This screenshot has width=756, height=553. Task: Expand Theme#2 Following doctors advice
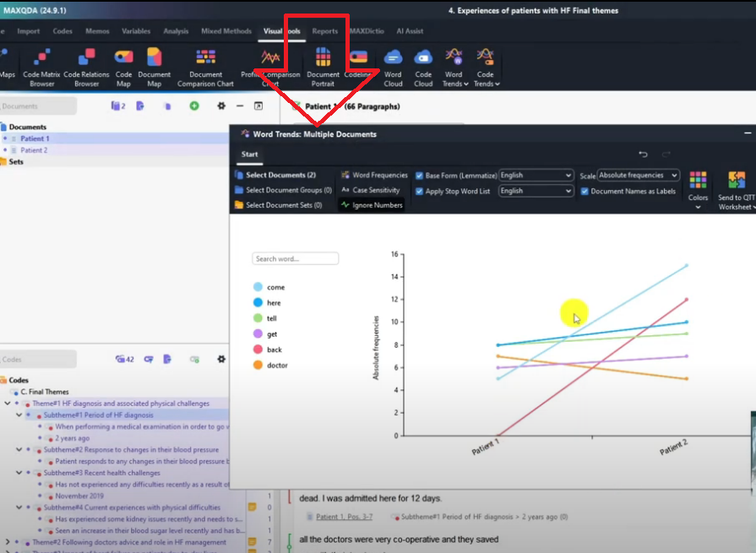[8, 542]
